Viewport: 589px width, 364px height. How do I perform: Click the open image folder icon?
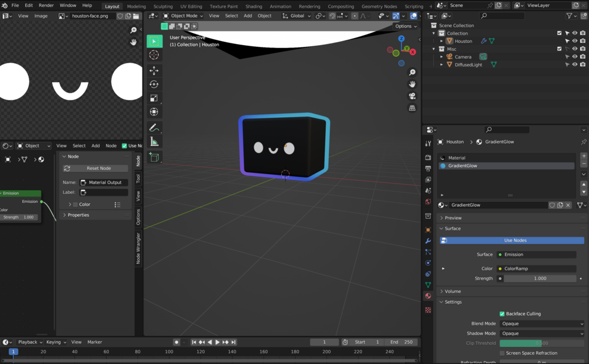pos(136,16)
